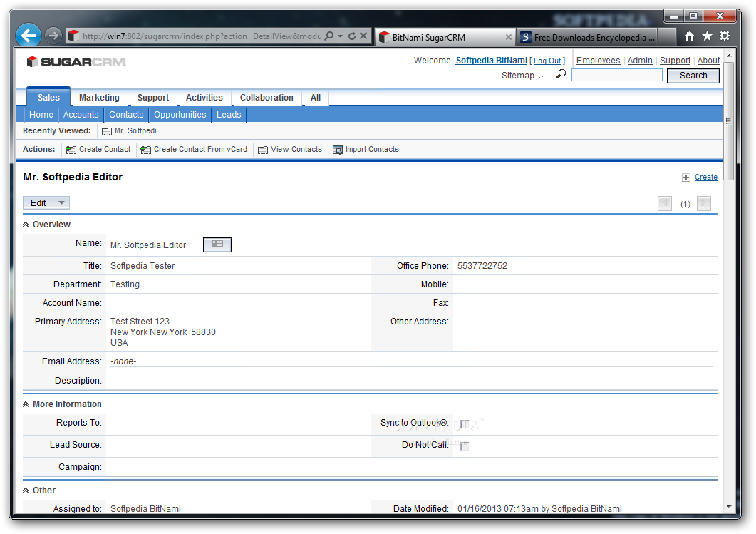Open the Leads submenu item
Viewport: 756px width, 534px height.
tap(229, 115)
